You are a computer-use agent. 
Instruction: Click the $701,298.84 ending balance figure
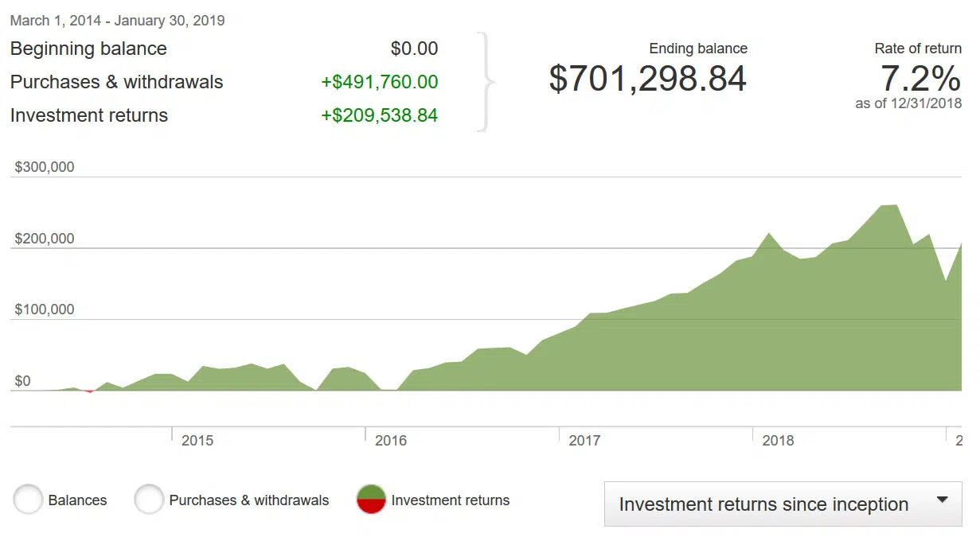[x=648, y=79]
